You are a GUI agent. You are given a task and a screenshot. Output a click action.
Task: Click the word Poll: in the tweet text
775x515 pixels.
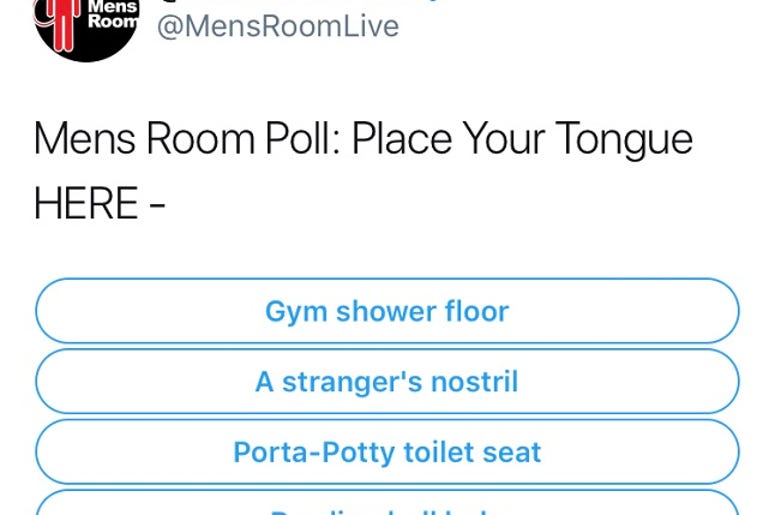point(302,138)
